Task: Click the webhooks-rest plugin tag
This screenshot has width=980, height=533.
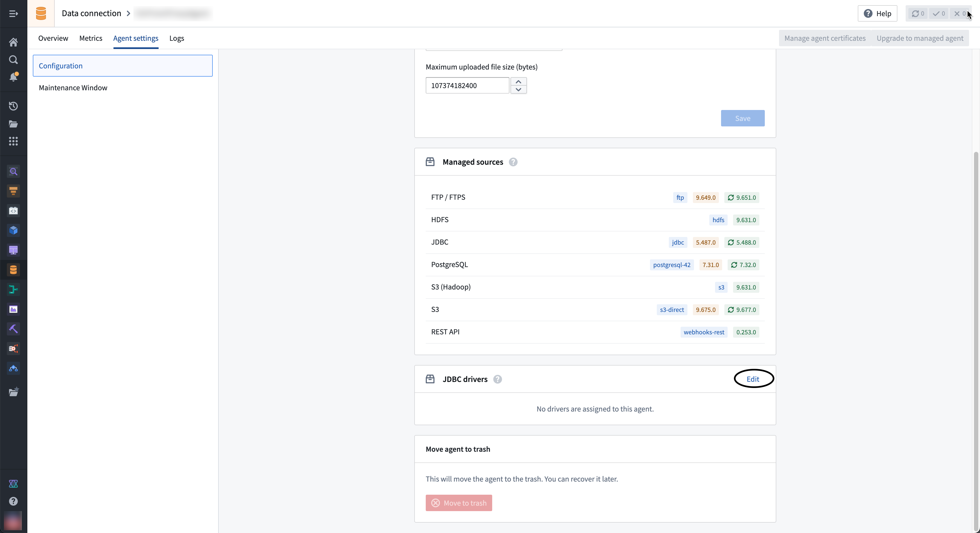Action: [704, 332]
